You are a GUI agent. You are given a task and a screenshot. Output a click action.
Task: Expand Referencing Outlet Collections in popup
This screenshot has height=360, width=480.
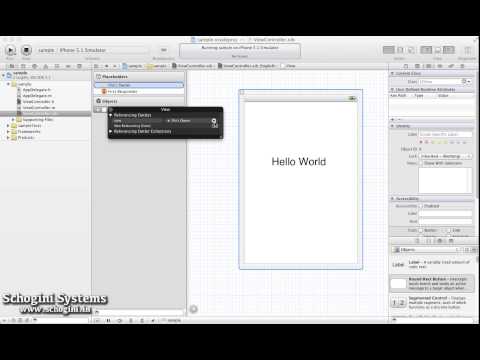(111, 132)
